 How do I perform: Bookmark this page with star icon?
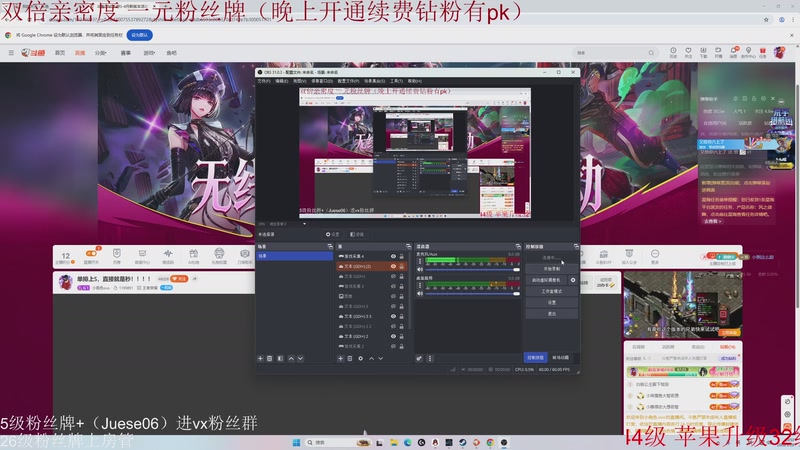[x=766, y=19]
